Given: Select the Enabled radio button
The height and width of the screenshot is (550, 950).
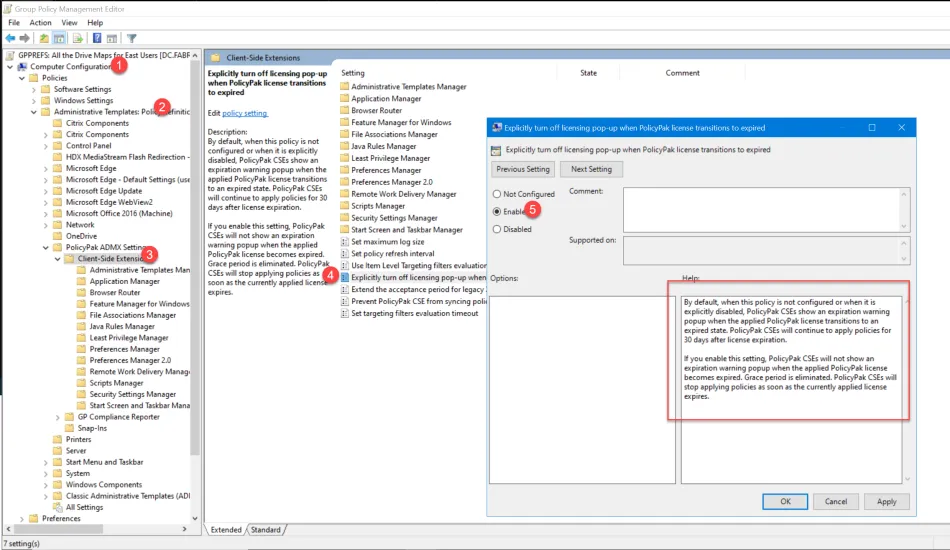Looking at the screenshot, I should point(497,212).
